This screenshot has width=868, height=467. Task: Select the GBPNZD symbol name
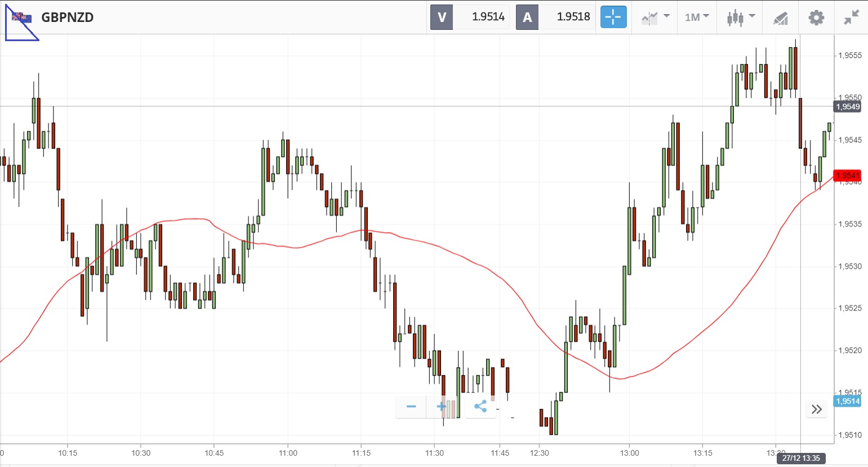tap(68, 17)
